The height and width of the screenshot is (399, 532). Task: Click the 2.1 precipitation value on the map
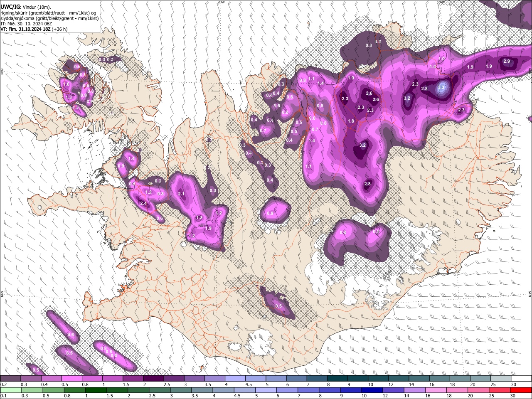pos(181,194)
